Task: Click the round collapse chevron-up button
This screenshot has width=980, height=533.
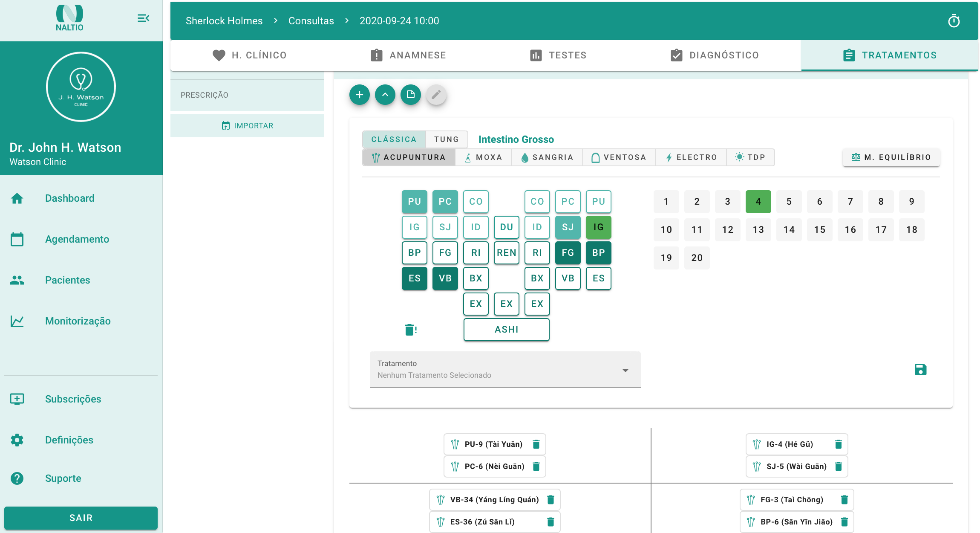Action: [x=385, y=95]
